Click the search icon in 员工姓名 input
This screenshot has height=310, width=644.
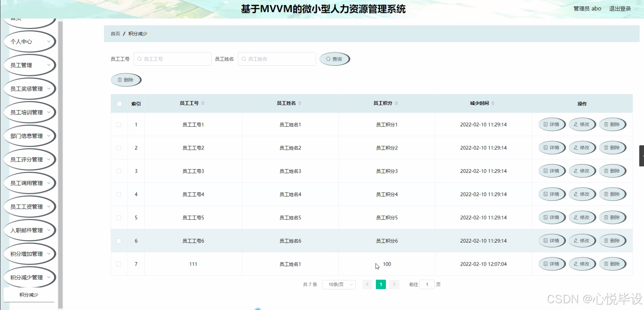point(244,59)
